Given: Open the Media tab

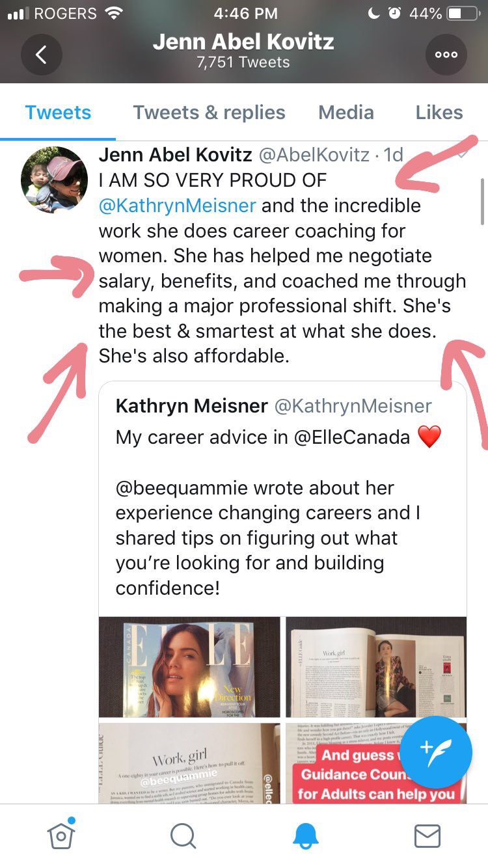Looking at the screenshot, I should (346, 113).
